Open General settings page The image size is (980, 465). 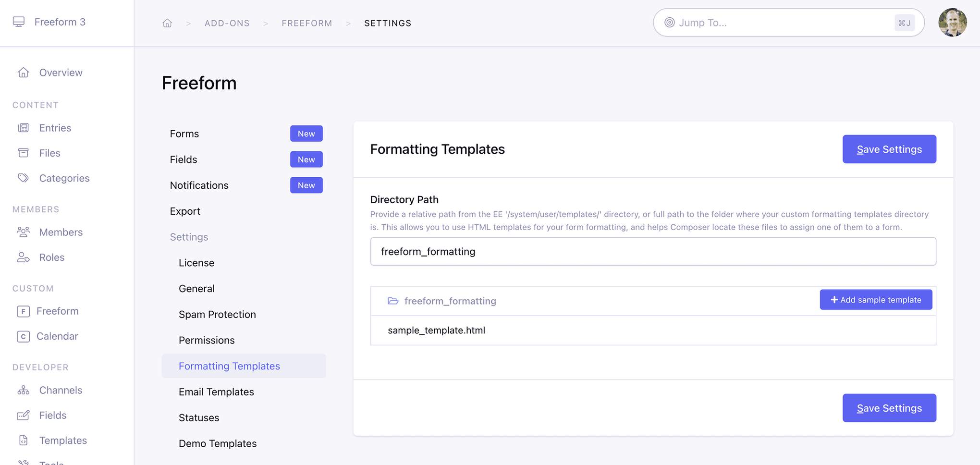click(196, 289)
